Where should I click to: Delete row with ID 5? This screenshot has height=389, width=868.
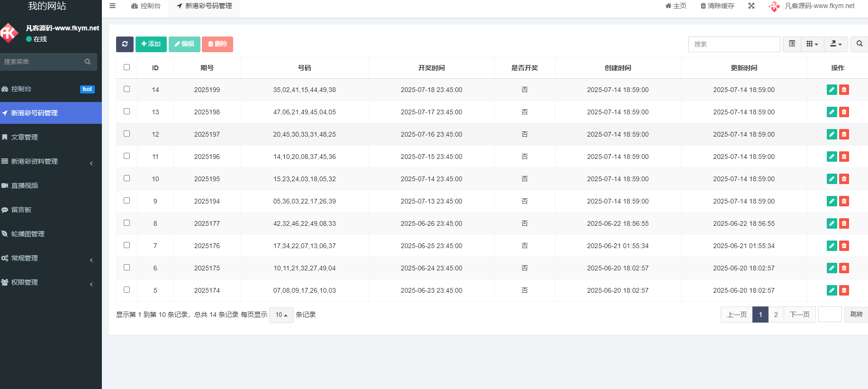click(844, 290)
